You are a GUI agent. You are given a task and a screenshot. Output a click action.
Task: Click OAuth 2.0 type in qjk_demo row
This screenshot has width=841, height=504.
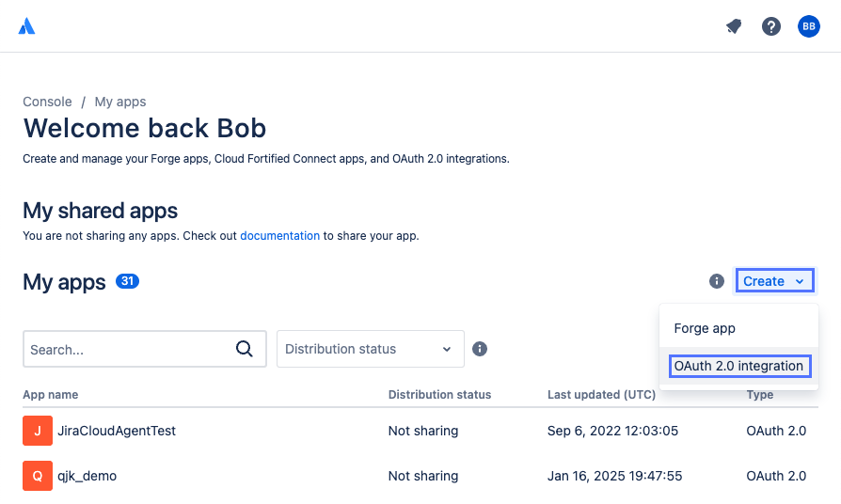click(776, 476)
